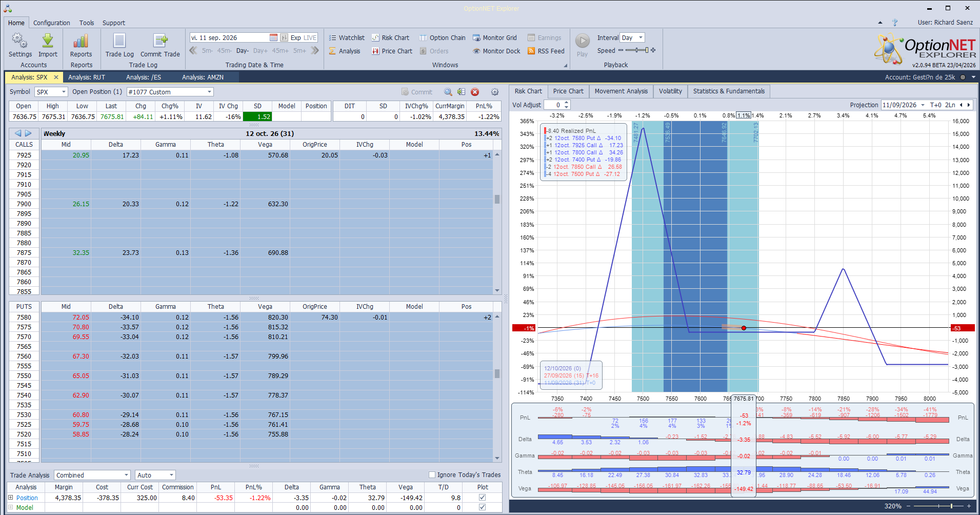Open the Price Chart window from the ribbon

[392, 51]
